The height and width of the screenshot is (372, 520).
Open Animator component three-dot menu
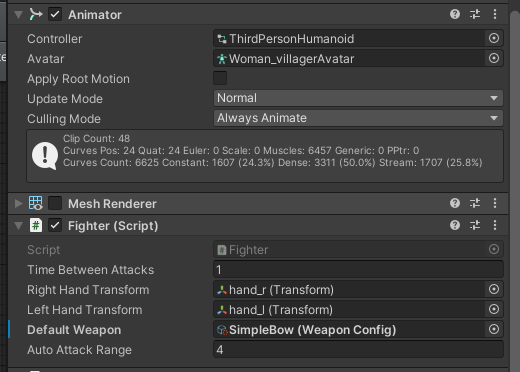pos(495,14)
